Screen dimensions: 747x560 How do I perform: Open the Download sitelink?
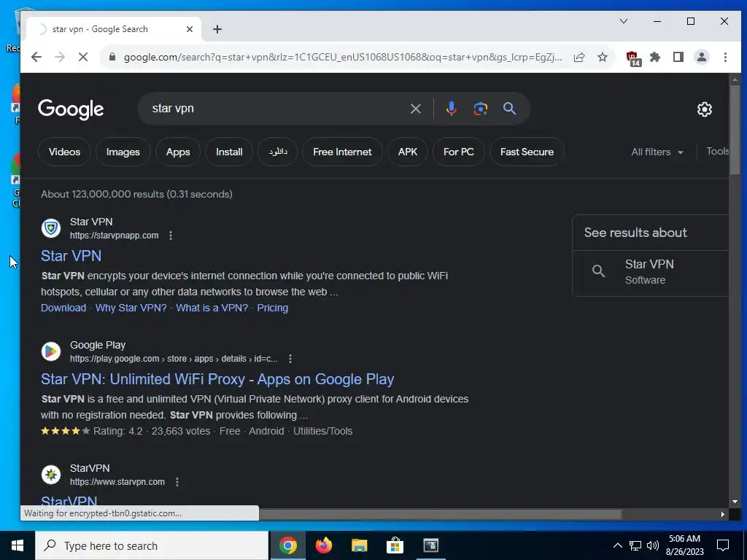pyautogui.click(x=63, y=308)
